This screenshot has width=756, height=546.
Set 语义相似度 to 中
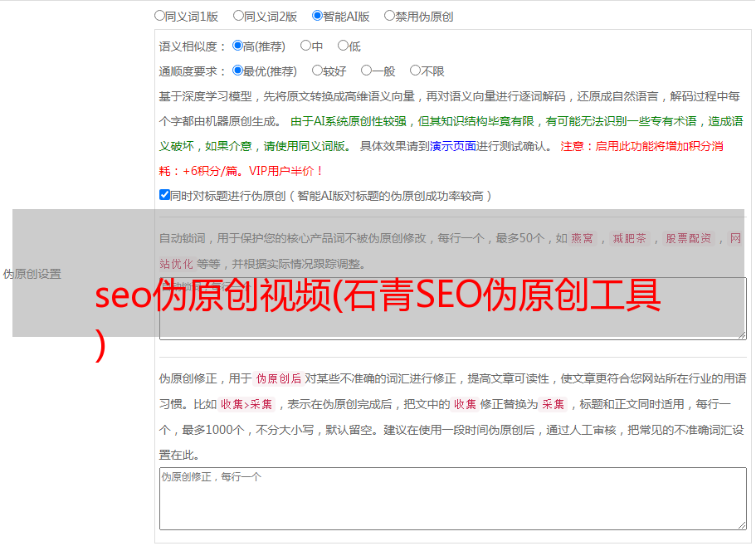[305, 46]
